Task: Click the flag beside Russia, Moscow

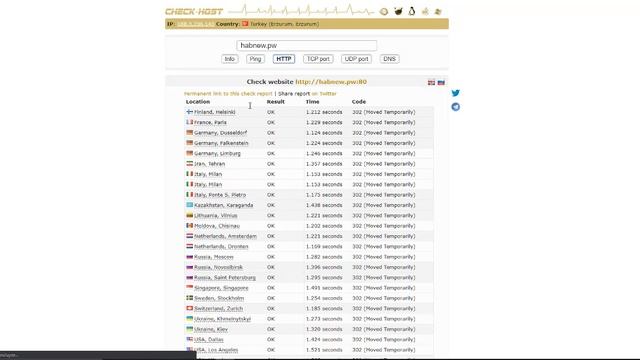Action: point(189,256)
